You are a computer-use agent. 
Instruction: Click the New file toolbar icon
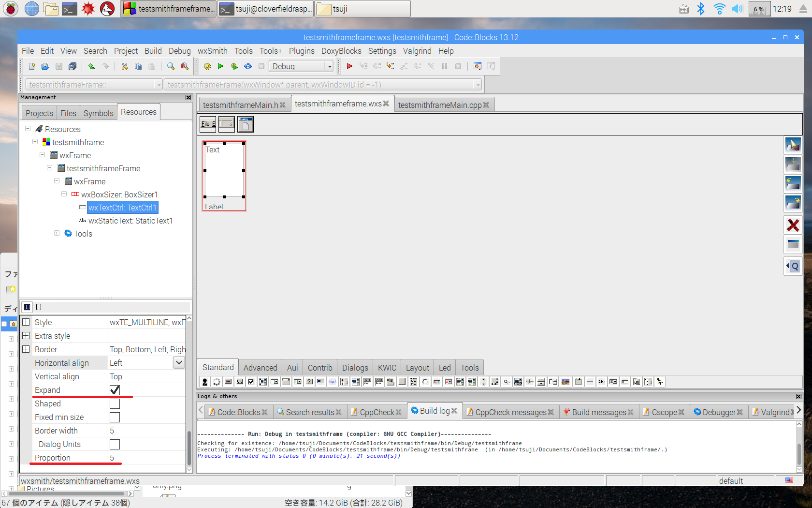[x=32, y=66]
